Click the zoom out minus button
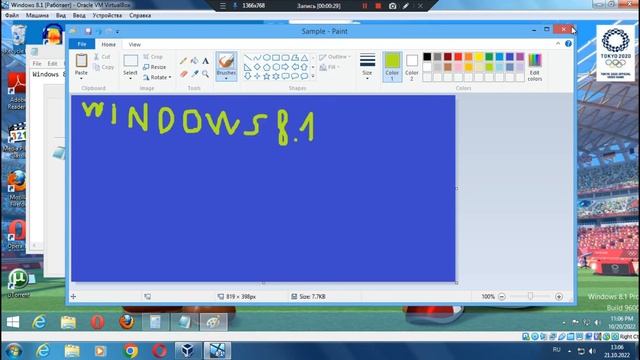 [502, 297]
